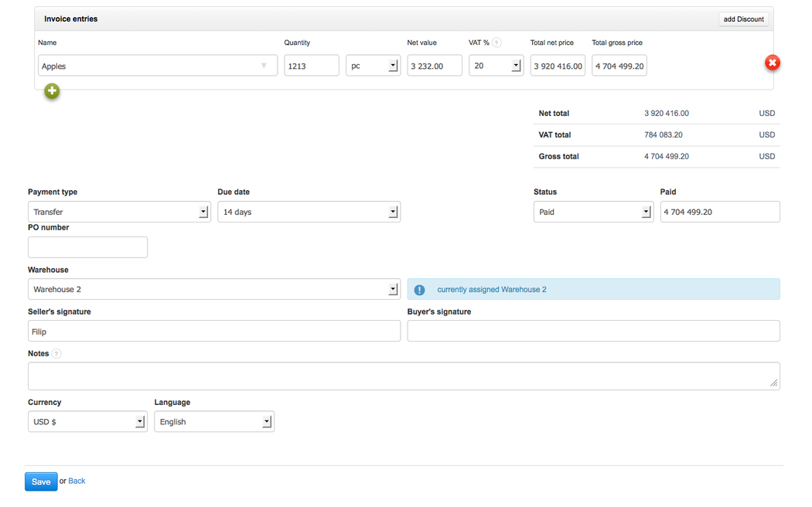Click into the PO number field
Image resolution: width=812 pixels, height=507 pixels.
(87, 247)
